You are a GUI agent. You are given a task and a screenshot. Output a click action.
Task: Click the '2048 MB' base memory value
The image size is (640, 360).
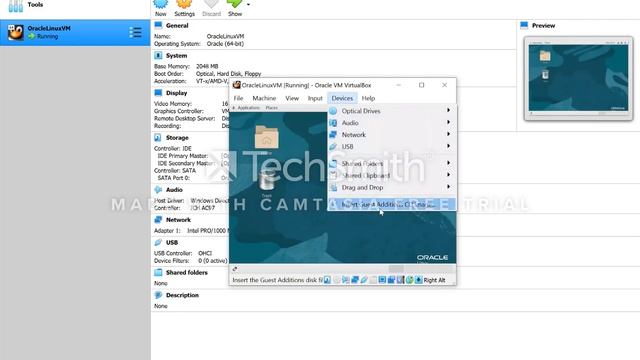207,66
